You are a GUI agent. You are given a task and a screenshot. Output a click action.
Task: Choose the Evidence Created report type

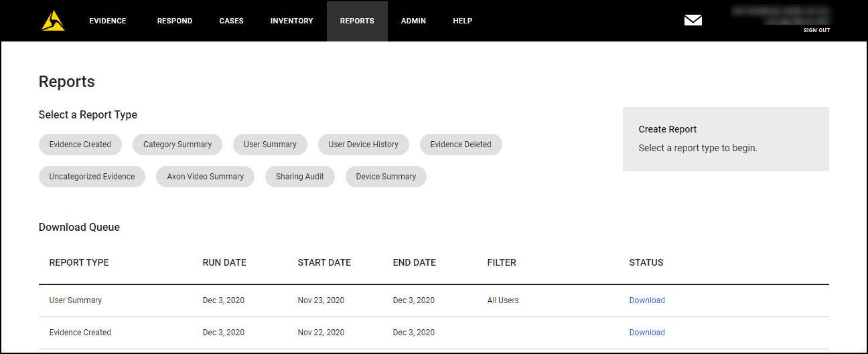point(80,145)
